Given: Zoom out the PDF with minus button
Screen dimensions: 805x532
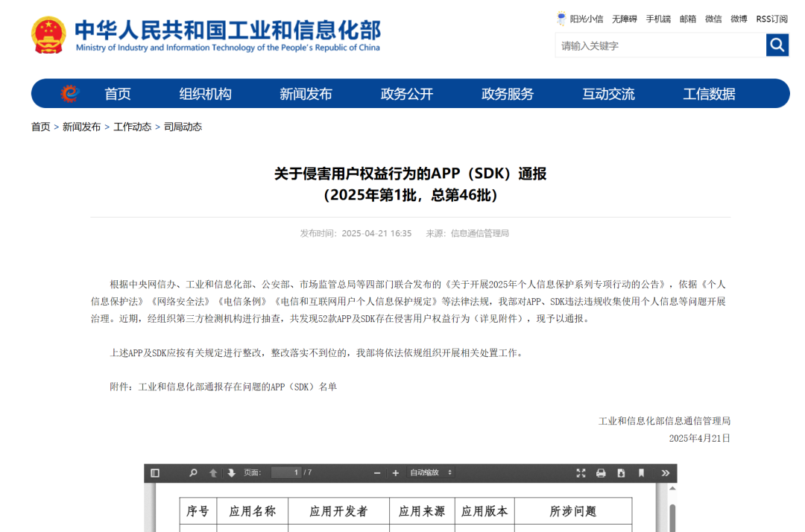Looking at the screenshot, I should (377, 473).
